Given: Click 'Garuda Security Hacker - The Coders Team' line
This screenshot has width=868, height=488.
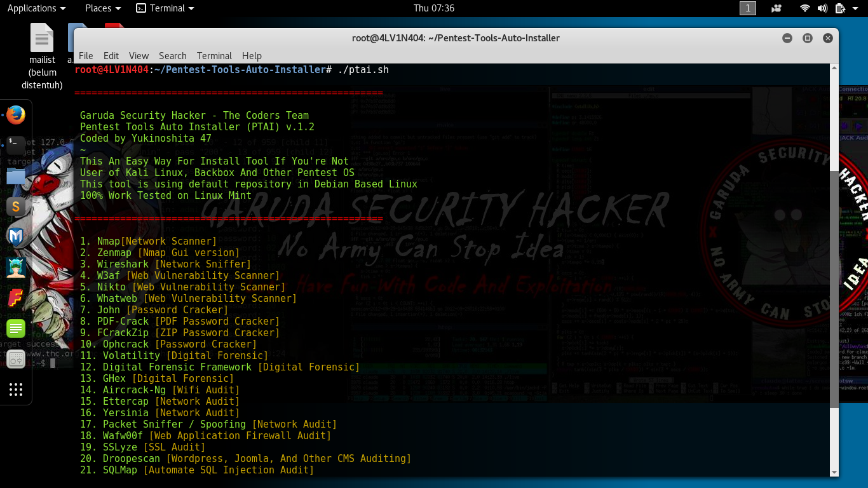Looking at the screenshot, I should click(194, 116).
